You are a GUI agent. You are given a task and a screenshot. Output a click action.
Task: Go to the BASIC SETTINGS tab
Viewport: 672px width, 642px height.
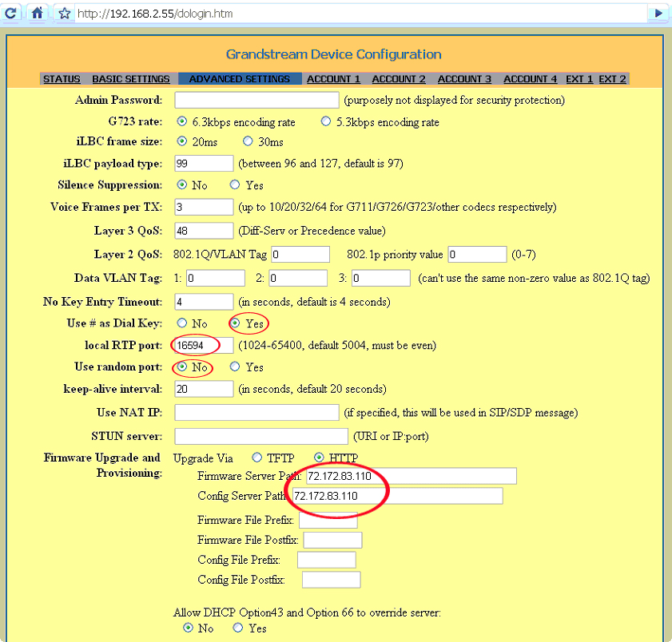tap(130, 78)
